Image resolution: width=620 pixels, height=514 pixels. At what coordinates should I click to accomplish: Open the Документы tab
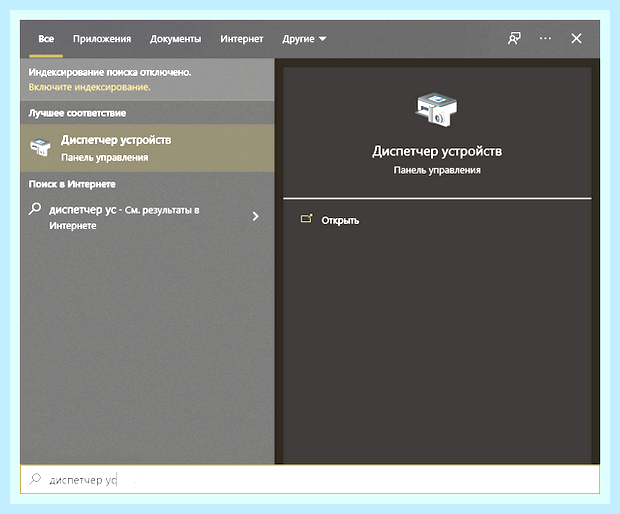pos(175,39)
